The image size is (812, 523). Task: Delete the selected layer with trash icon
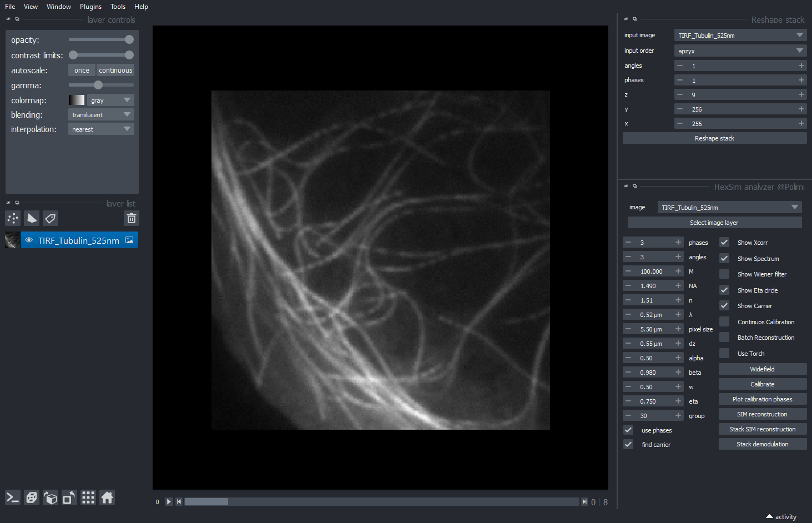tap(131, 218)
